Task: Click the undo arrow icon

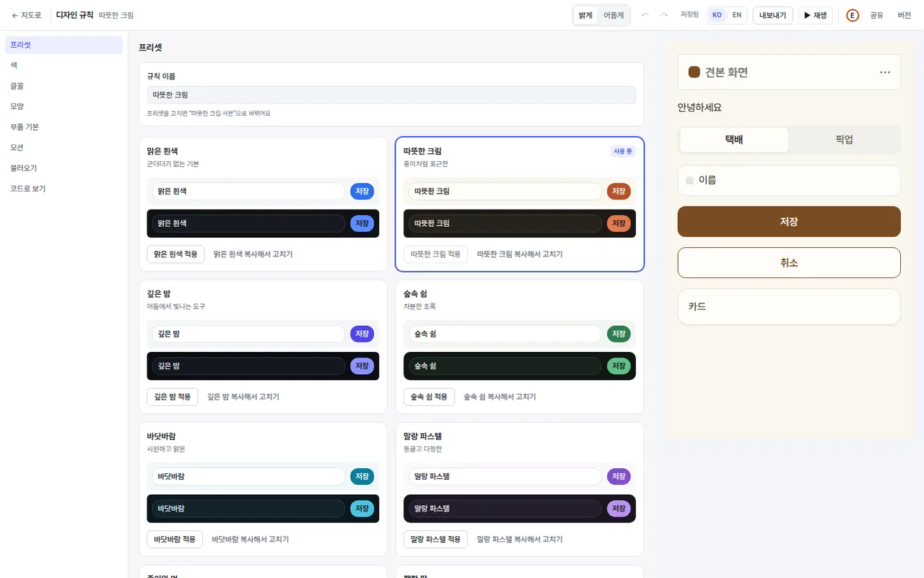Action: click(x=645, y=15)
